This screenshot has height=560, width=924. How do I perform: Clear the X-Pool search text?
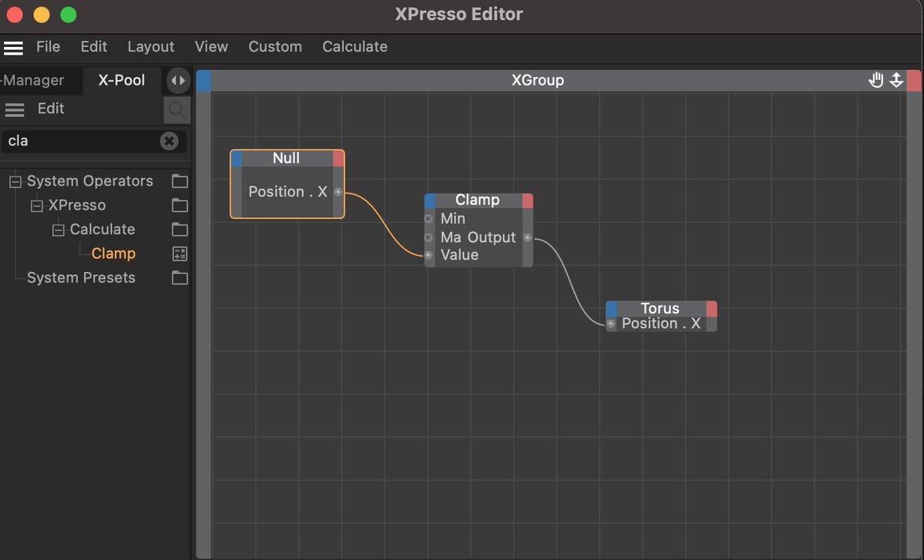[x=169, y=141]
